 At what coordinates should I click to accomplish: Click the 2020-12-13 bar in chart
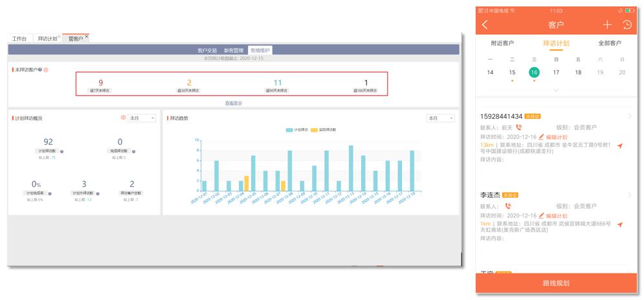click(351, 168)
